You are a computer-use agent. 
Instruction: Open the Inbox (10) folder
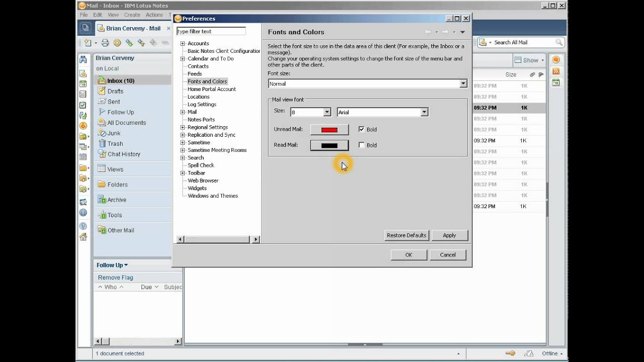[132, 80]
